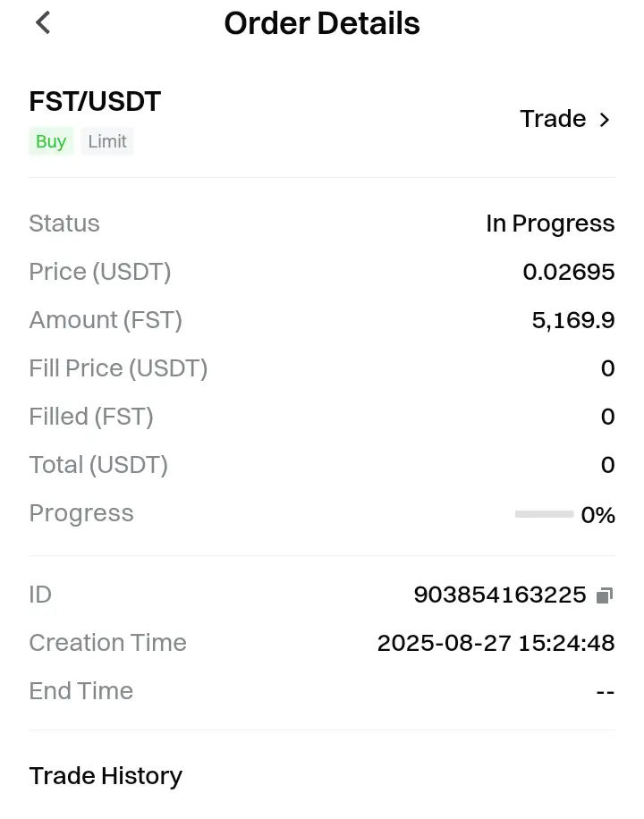
Task: Click the Filled (FST) label
Action: pyautogui.click(x=91, y=417)
